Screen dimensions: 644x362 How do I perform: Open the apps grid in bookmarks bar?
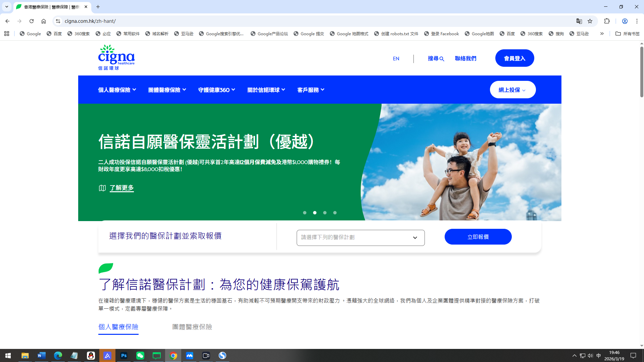point(7,34)
